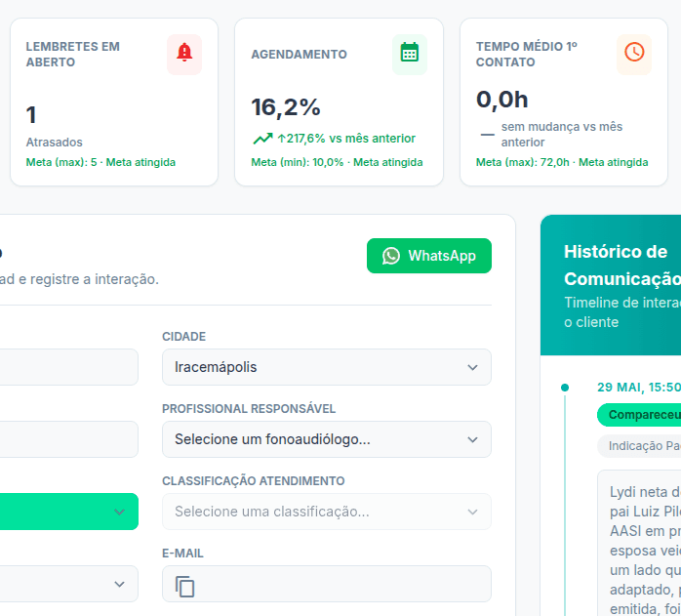Click the 0,0h value
Viewport: 681px width, 616px height.
click(502, 100)
